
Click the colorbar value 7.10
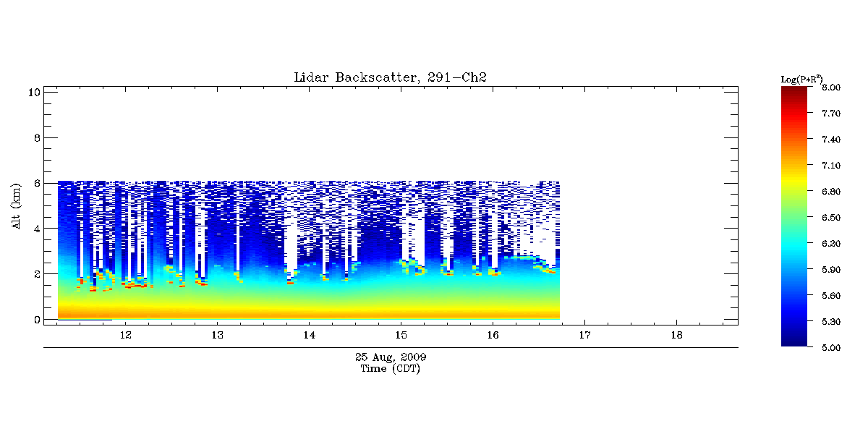click(x=830, y=166)
